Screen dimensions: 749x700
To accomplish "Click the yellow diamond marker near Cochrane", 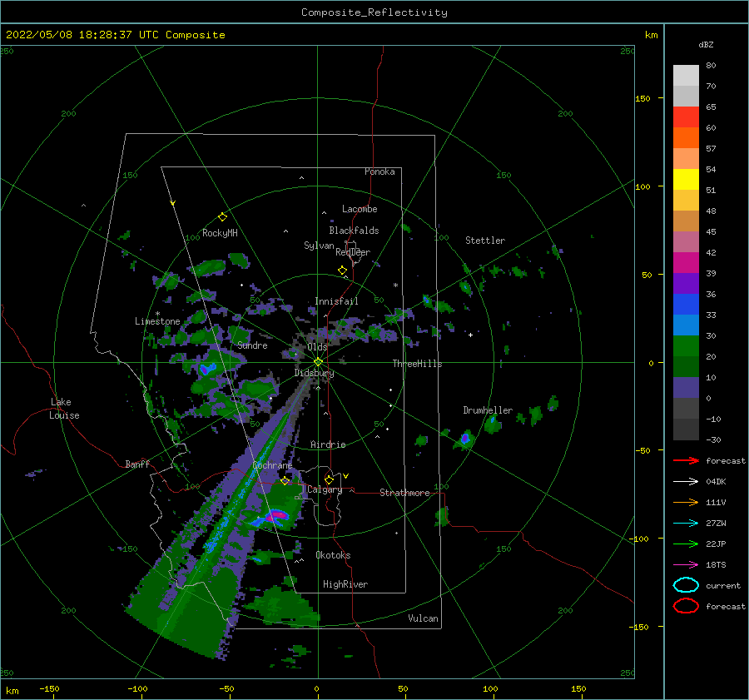I will (x=285, y=481).
